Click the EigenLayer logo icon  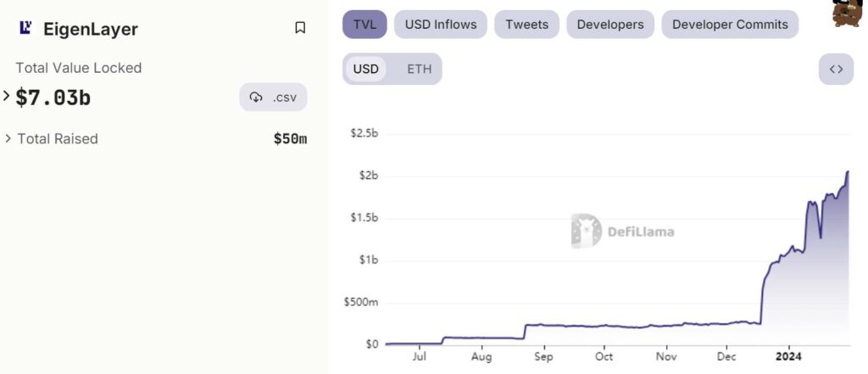[25, 28]
